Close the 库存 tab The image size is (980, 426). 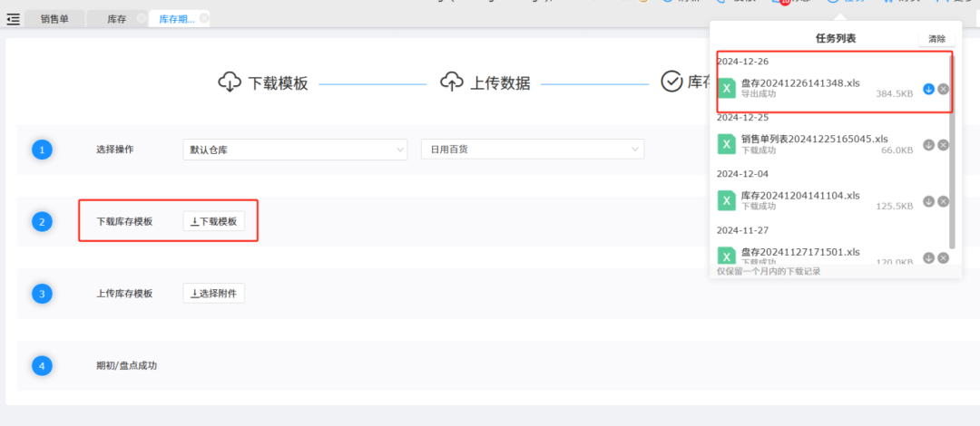pyautogui.click(x=141, y=18)
